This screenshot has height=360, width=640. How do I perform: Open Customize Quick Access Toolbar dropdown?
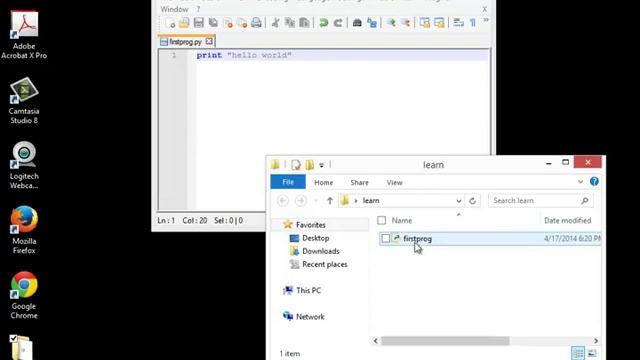tap(322, 165)
